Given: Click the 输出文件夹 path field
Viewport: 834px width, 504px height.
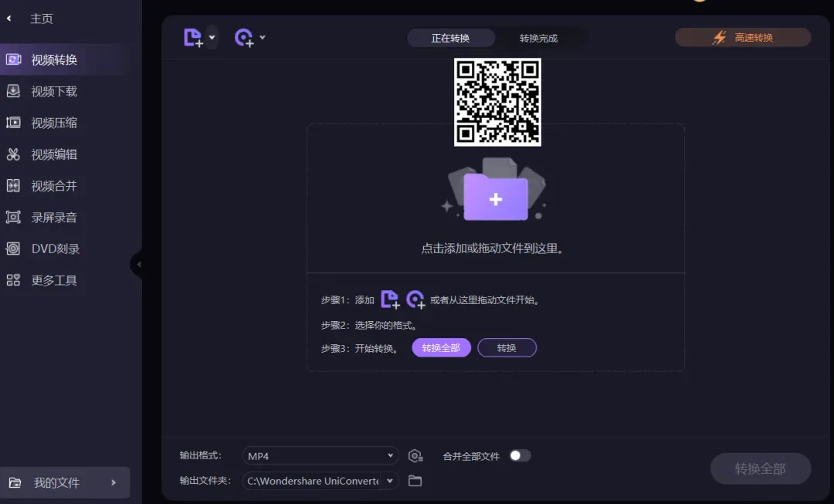Looking at the screenshot, I should click(312, 481).
